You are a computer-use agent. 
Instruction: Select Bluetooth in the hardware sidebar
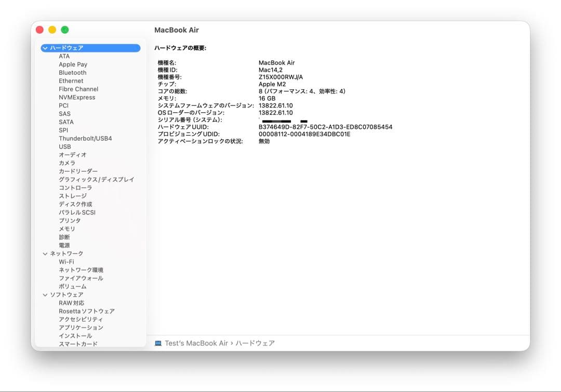(72, 72)
